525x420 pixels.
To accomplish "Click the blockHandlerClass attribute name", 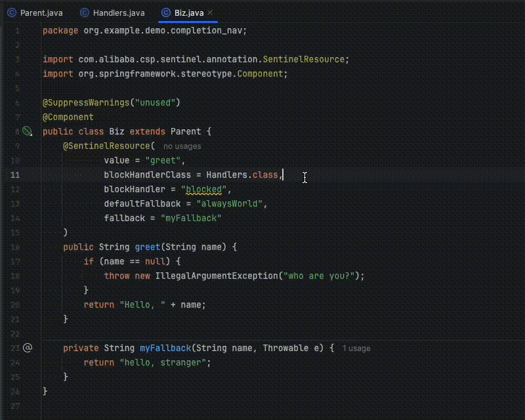I will (x=147, y=175).
